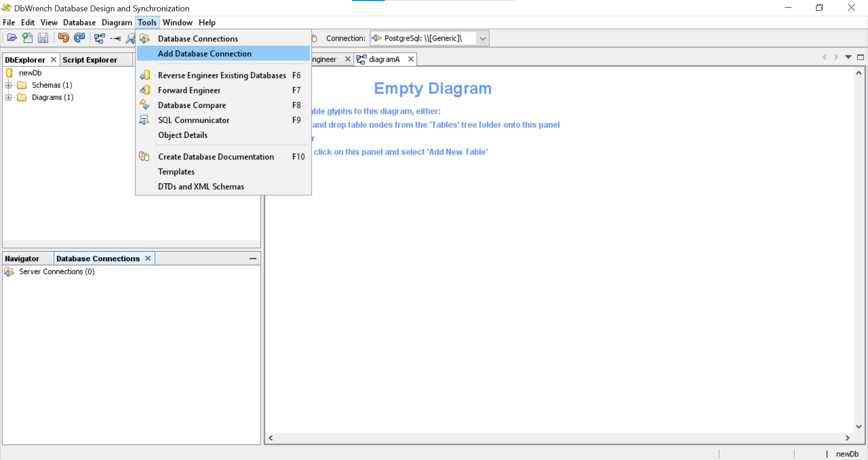Choose Reverse Engineer Existing Databases
Screen dimensions: 868x460
[223, 75]
